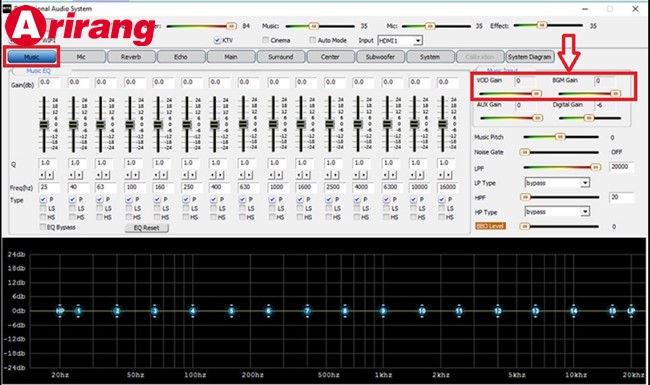Click the BBD Level orange label
The height and width of the screenshot is (385, 650).
[490, 226]
